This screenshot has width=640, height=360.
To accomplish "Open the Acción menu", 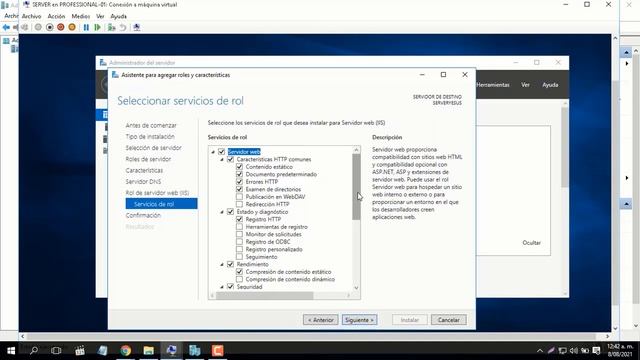I will 56,16.
